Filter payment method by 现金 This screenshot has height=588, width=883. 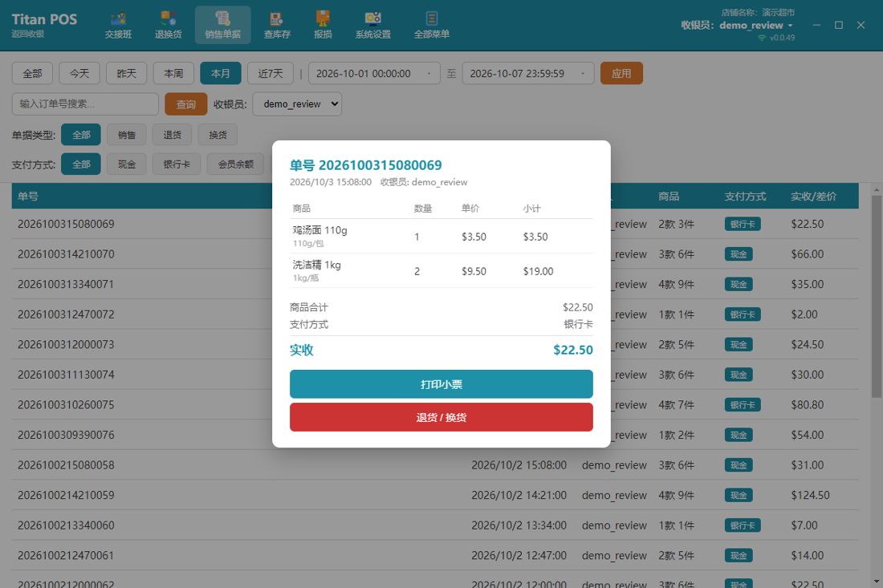(x=127, y=164)
